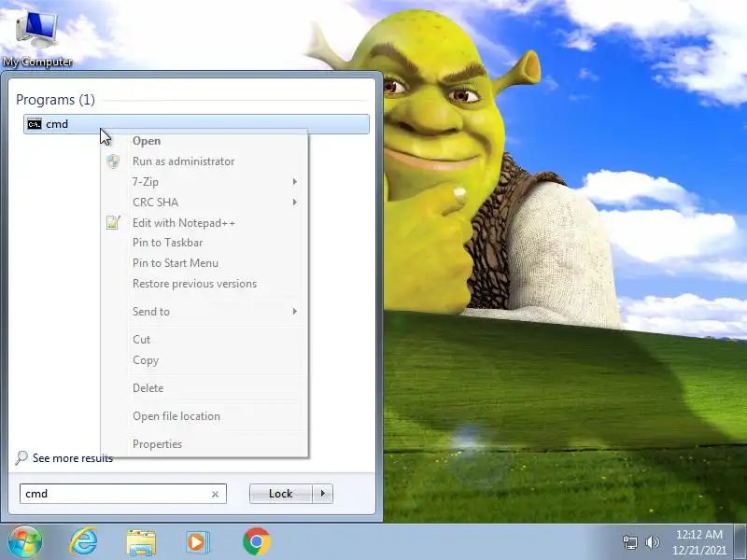Select Copy in the context menu
Viewport: 747px width, 560px height.
coord(204,360)
